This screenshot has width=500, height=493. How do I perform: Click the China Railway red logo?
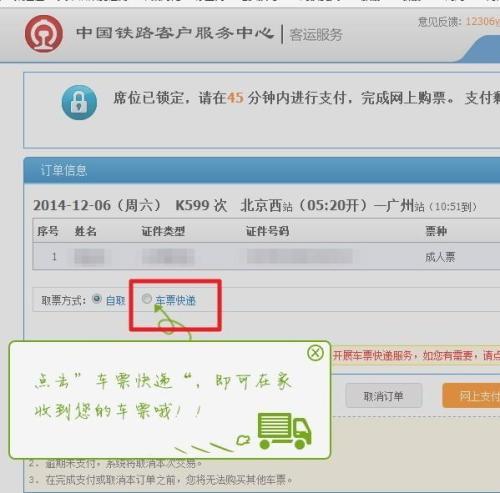(x=44, y=33)
